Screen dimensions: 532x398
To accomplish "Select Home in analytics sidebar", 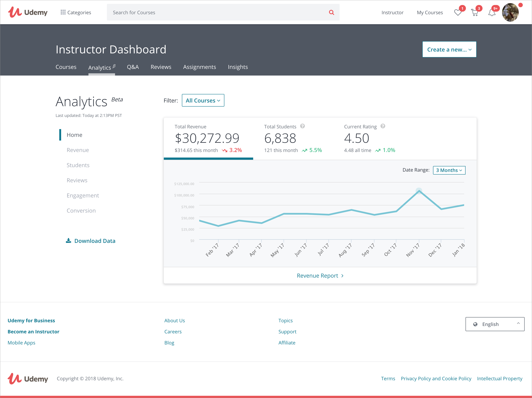I will click(74, 135).
